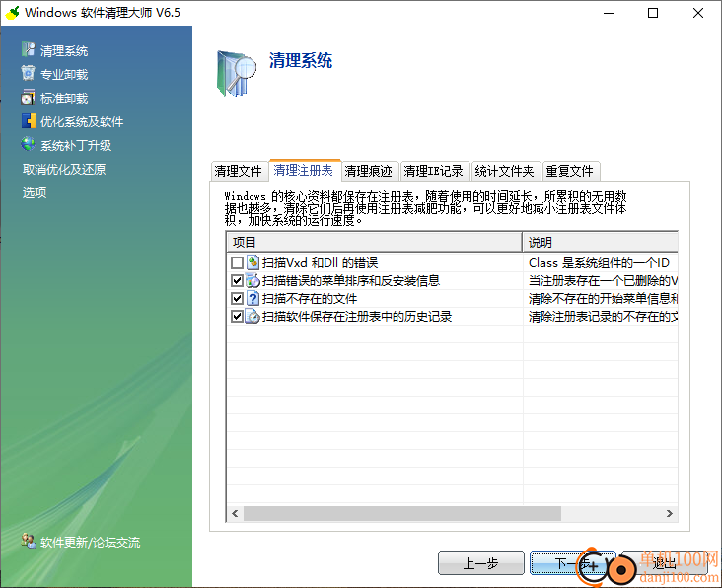Open the 清理痕迹 tab

369,172
